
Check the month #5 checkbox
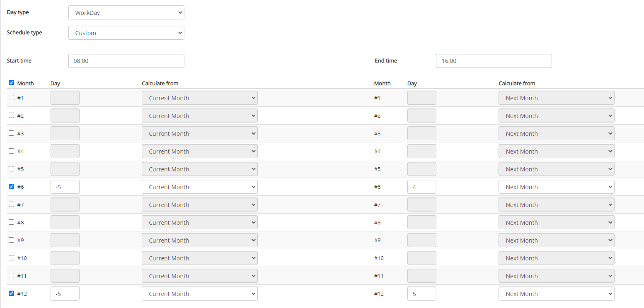click(11, 169)
